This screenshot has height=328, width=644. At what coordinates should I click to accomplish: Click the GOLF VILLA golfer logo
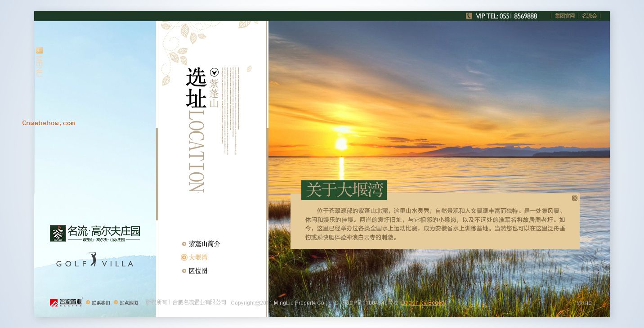(95, 261)
